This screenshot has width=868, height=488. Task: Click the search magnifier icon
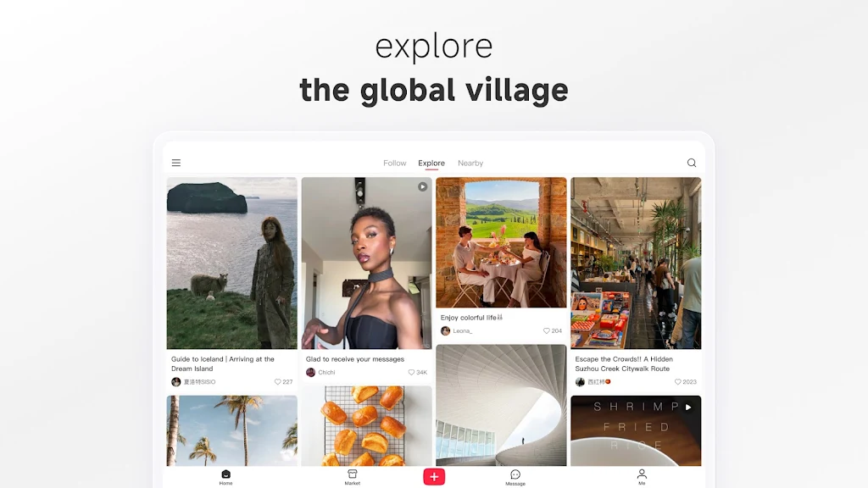(692, 163)
